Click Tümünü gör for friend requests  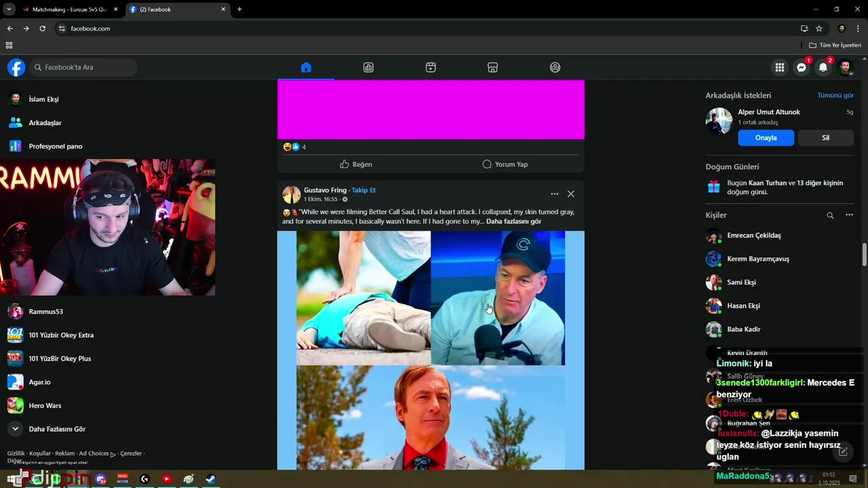(x=835, y=96)
